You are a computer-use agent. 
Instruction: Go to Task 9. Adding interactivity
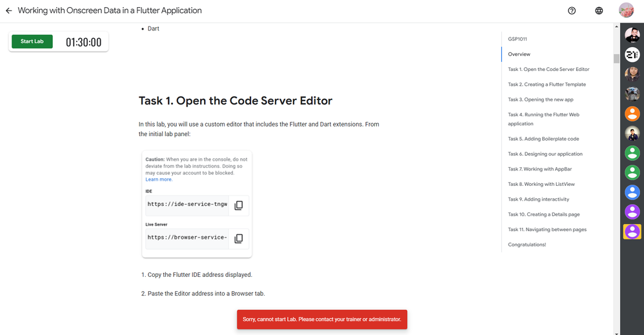538,199
